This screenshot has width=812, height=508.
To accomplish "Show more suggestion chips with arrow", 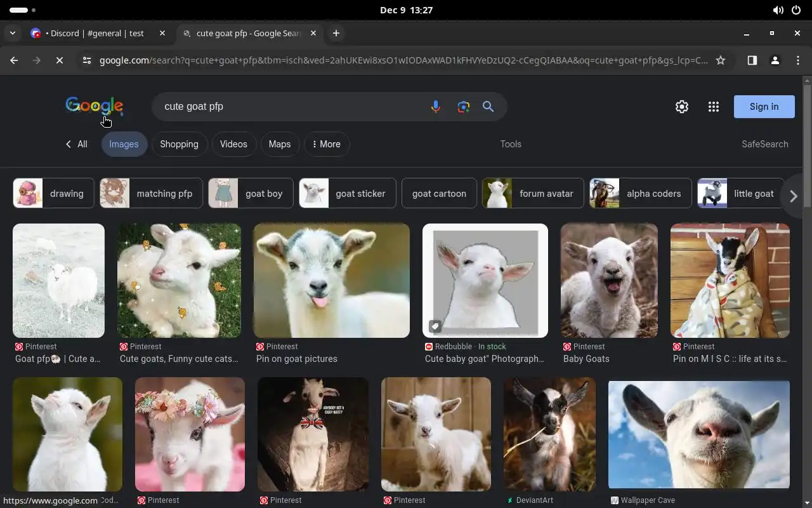I will coord(793,196).
